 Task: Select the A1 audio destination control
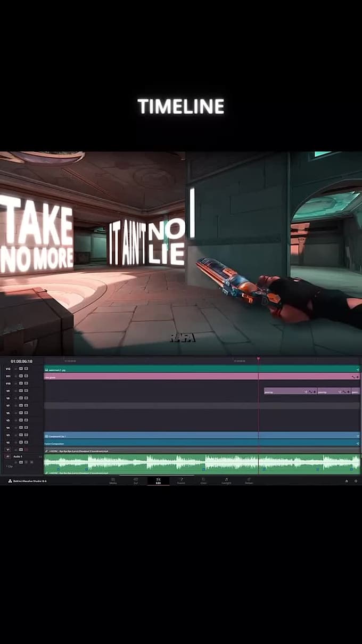tap(8, 456)
